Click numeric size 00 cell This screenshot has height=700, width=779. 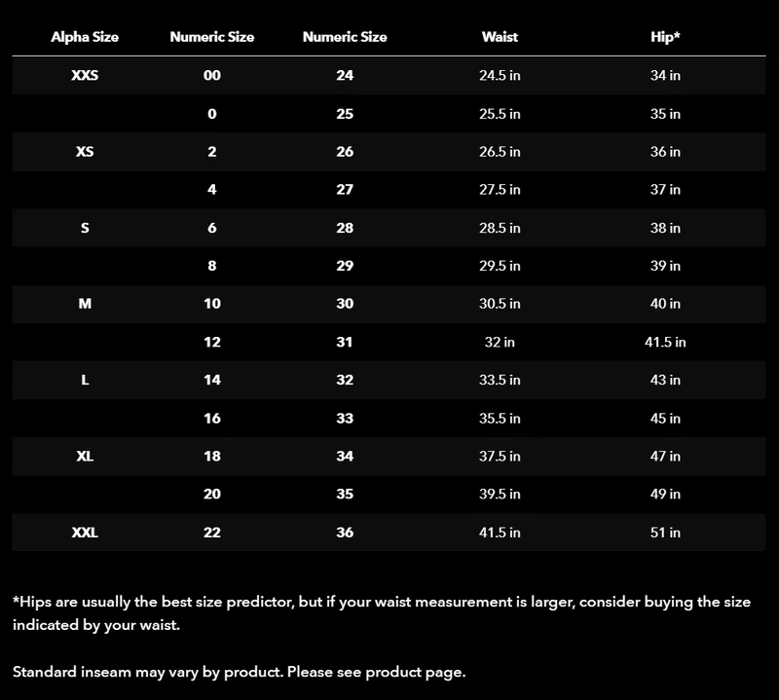click(212, 75)
